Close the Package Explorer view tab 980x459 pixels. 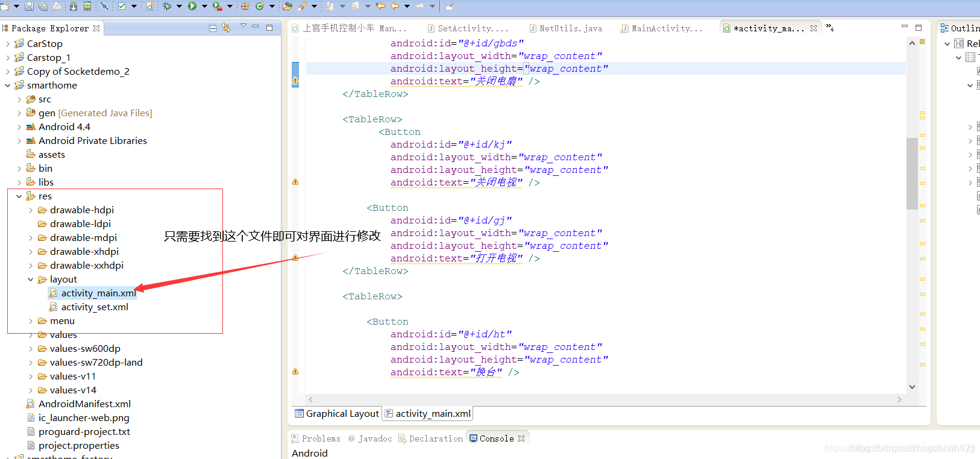[x=96, y=28]
